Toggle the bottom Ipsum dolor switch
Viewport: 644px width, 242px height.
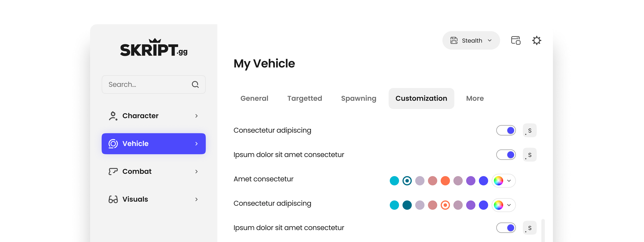pos(506,228)
